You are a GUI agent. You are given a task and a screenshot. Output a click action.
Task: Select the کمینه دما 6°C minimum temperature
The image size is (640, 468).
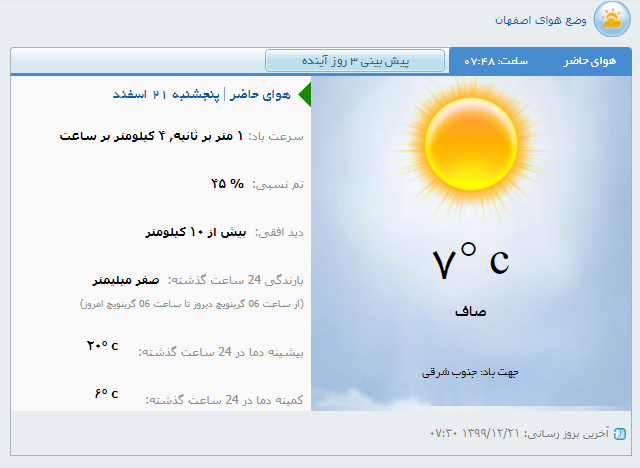(107, 394)
